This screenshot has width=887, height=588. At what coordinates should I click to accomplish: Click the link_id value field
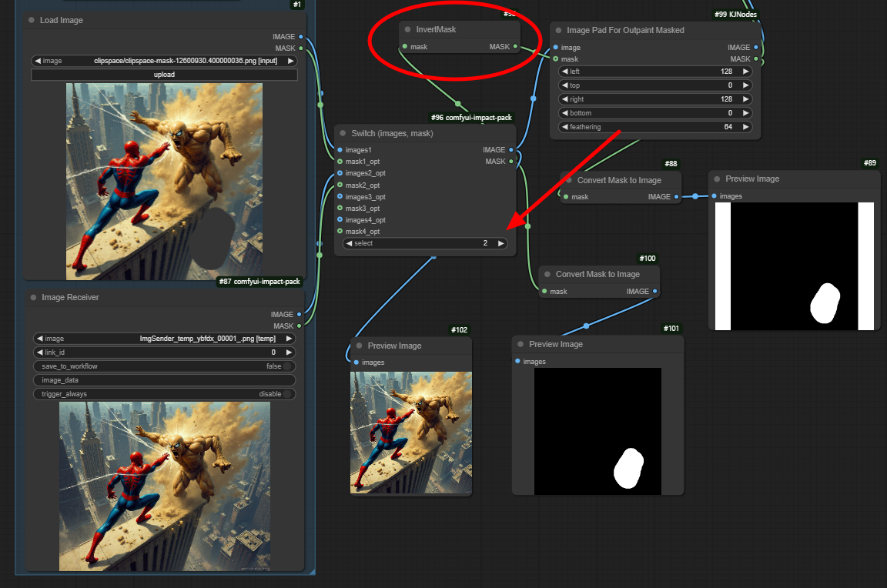click(164, 352)
